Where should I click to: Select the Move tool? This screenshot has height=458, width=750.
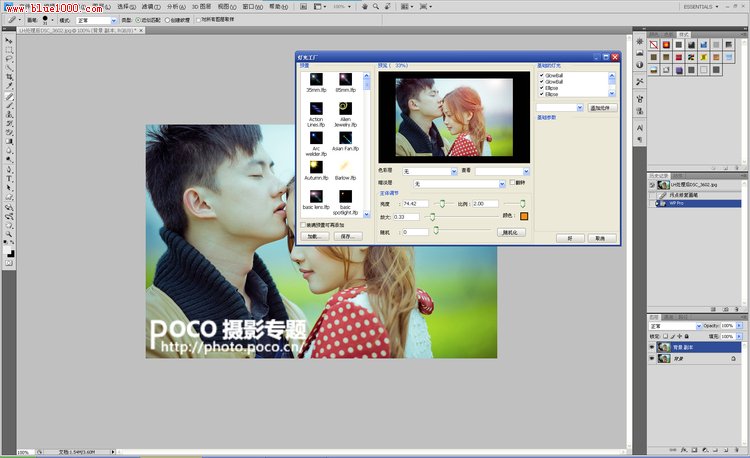(9, 41)
